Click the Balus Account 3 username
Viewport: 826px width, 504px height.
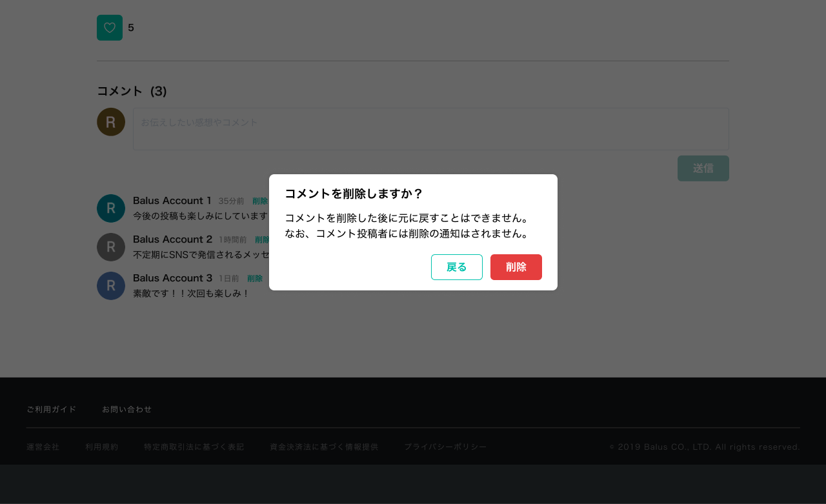172,278
